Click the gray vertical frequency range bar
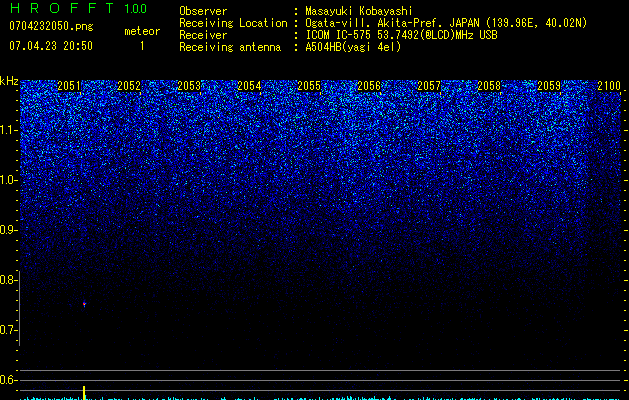 point(20,308)
